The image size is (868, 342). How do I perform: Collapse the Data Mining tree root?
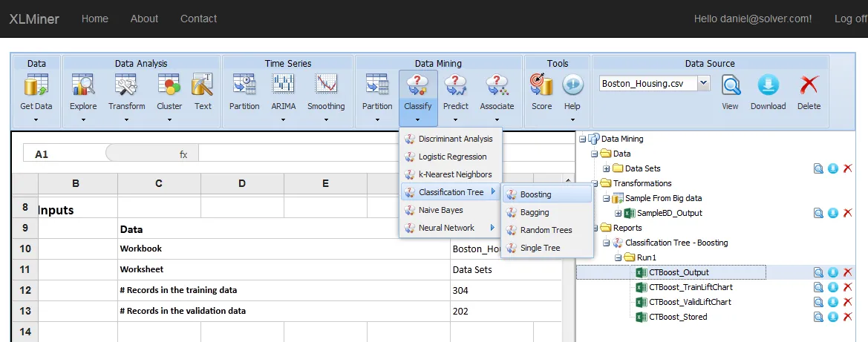(582, 139)
